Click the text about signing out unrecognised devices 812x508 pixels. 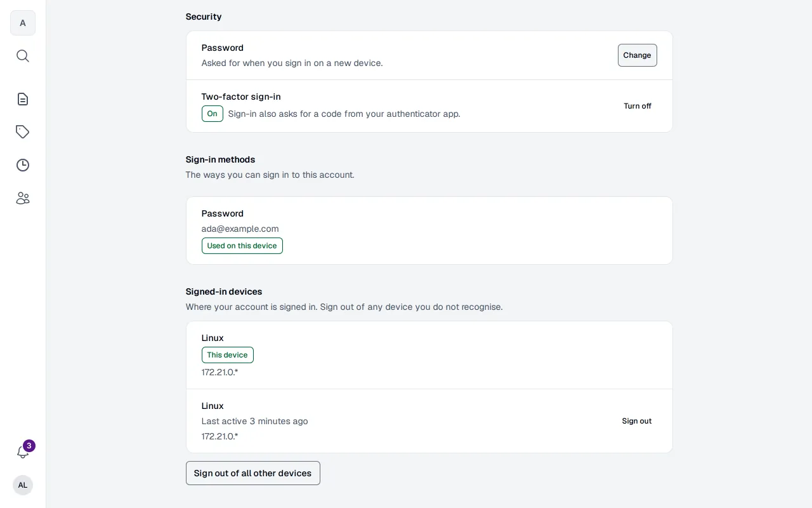point(344,307)
